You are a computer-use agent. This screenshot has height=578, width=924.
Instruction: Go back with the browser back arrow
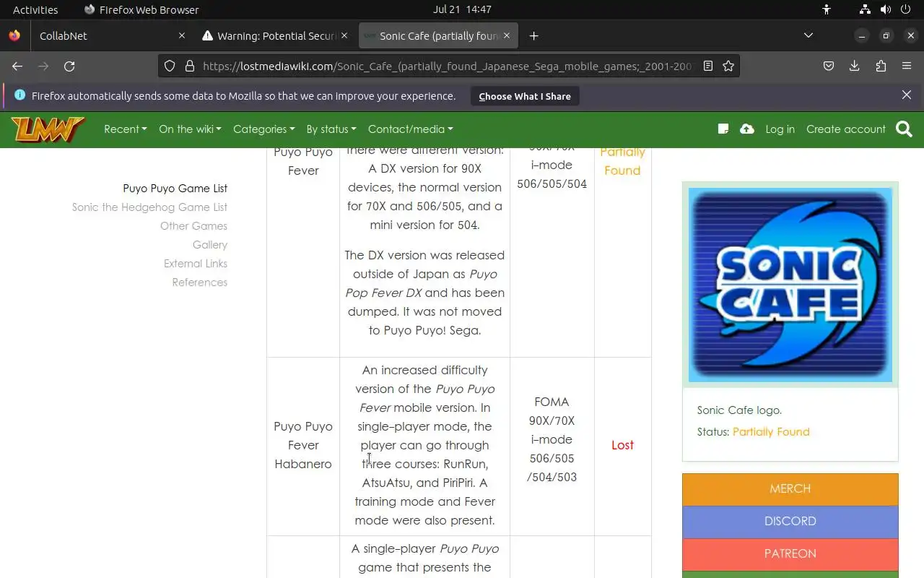[17, 66]
